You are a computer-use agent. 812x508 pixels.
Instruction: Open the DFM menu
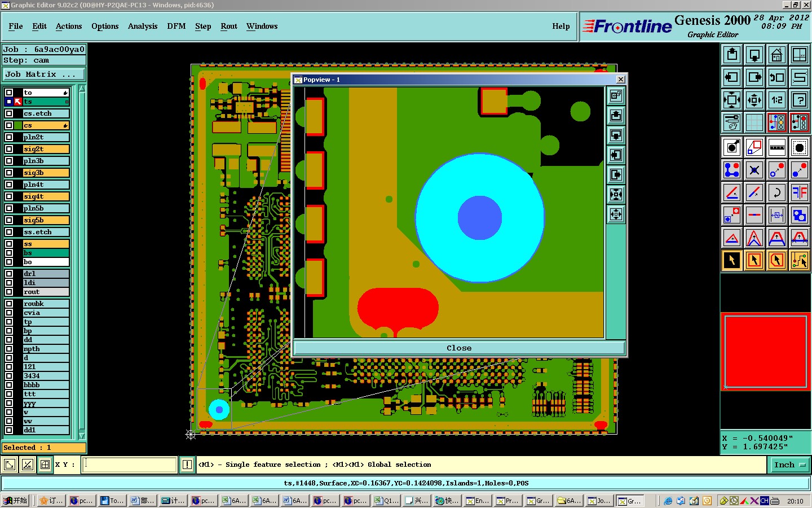(x=176, y=27)
